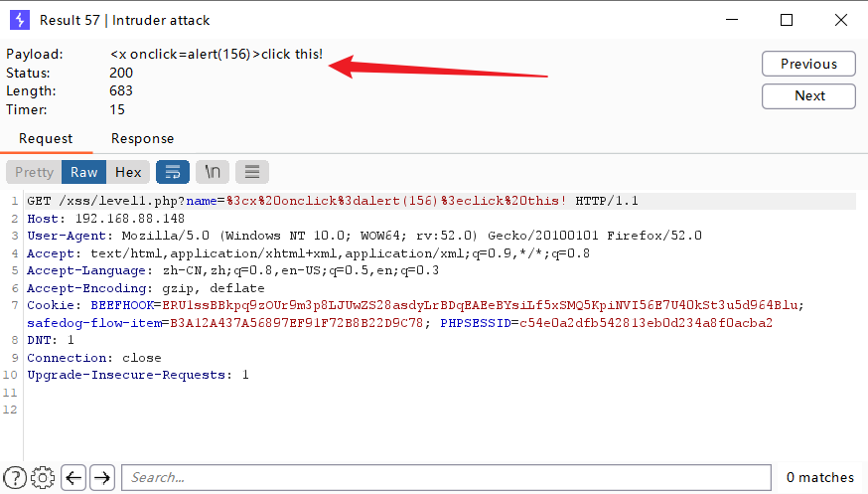This screenshot has width=868, height=494.
Task: Click the PHPSESSID cookie name
Action: click(x=476, y=323)
